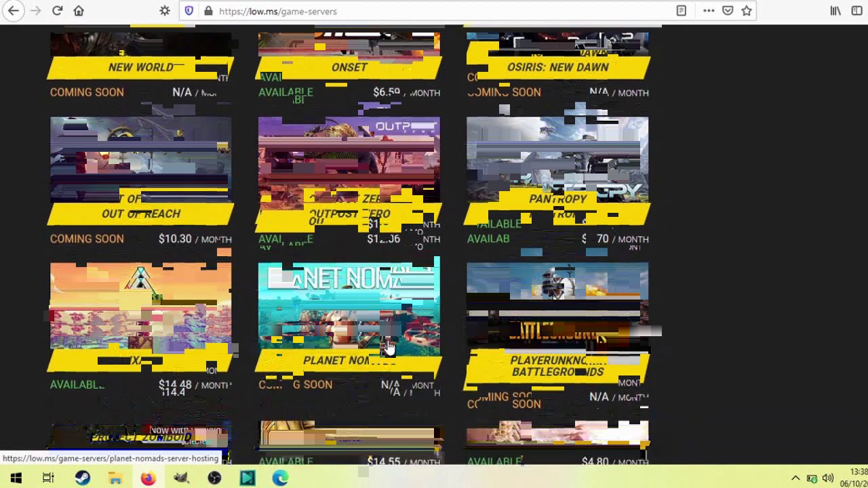Reload the current page
The image size is (868, 488).
pos(58,11)
